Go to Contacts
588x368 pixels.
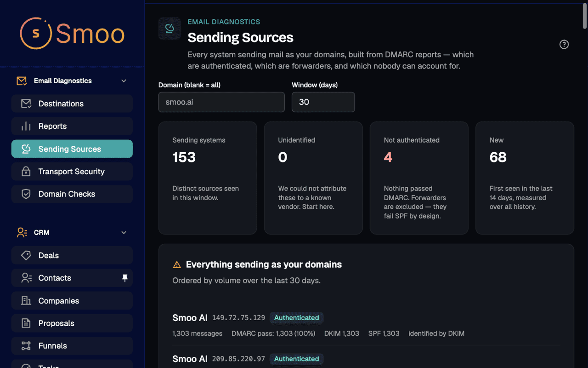tap(72, 278)
